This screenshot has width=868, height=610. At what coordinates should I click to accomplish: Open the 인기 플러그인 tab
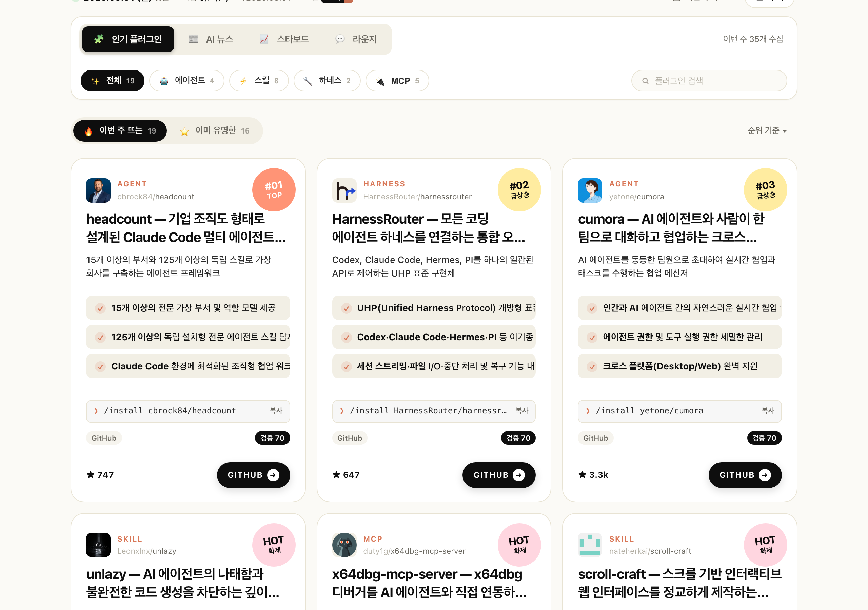[128, 39]
